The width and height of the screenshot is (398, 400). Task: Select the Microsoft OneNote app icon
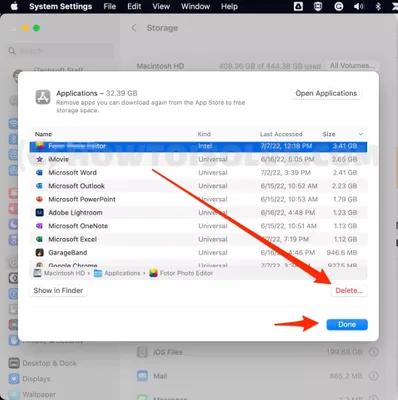click(39, 226)
